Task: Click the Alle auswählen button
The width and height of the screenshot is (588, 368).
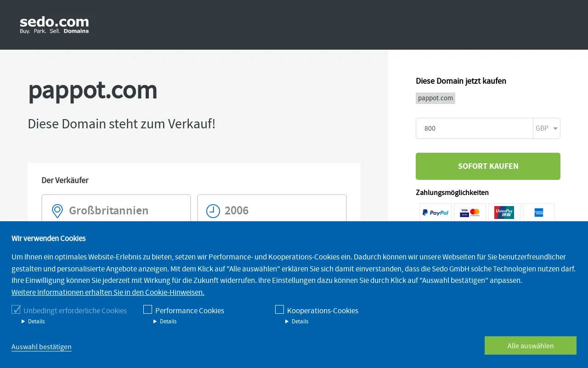Action: pos(531,345)
